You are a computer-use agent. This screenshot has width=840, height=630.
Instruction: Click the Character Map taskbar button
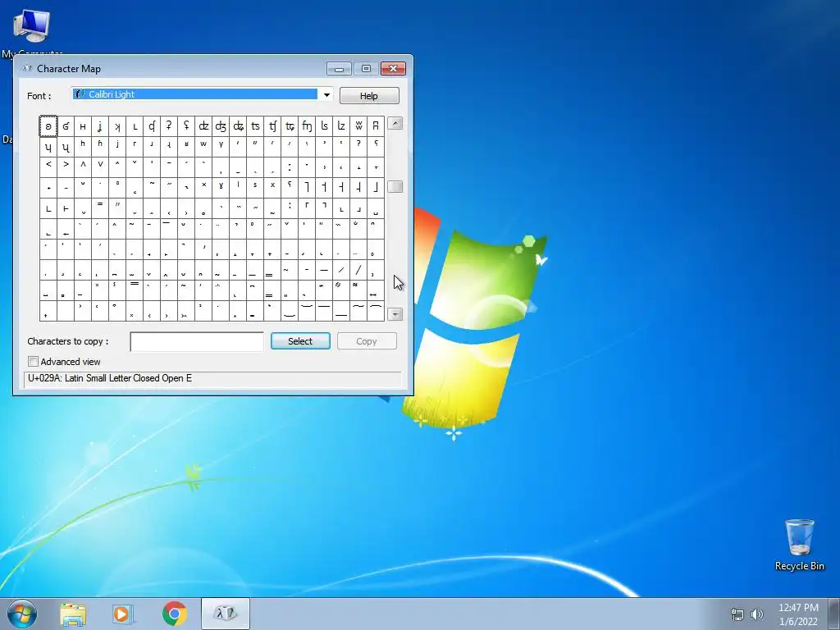click(226, 614)
